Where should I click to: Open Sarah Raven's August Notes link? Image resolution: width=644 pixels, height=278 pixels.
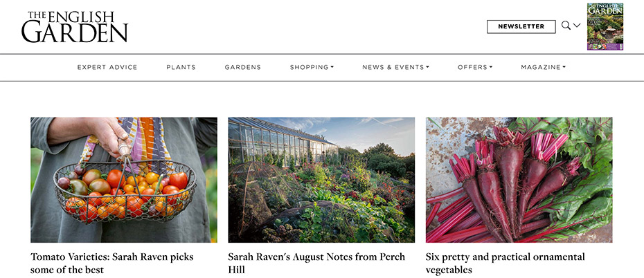(316, 263)
